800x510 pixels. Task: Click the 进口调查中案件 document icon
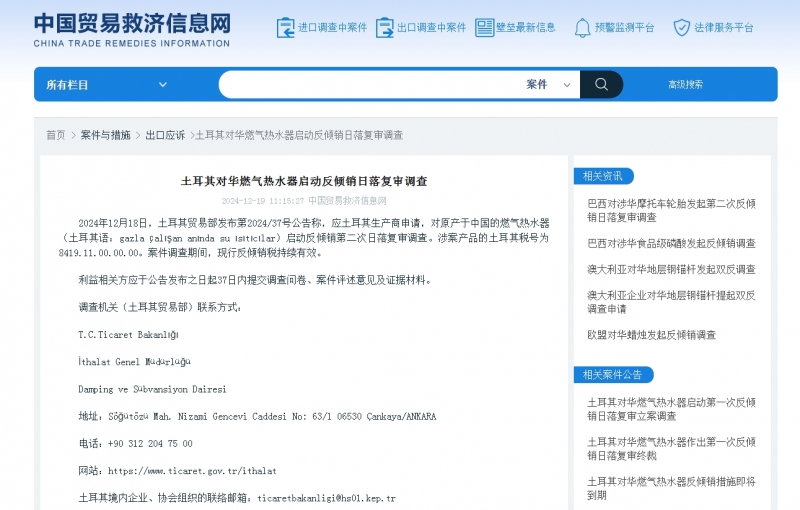pos(286,28)
